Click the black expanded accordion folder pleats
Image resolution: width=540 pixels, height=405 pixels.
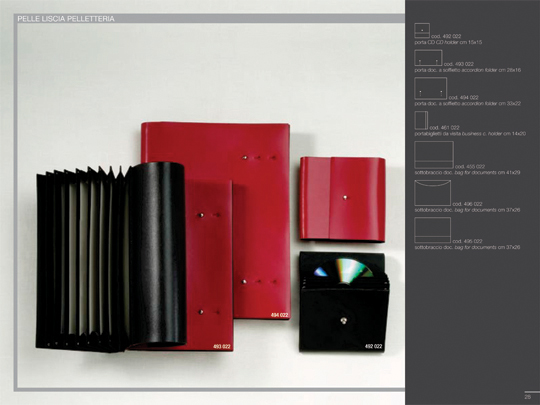coord(84,259)
